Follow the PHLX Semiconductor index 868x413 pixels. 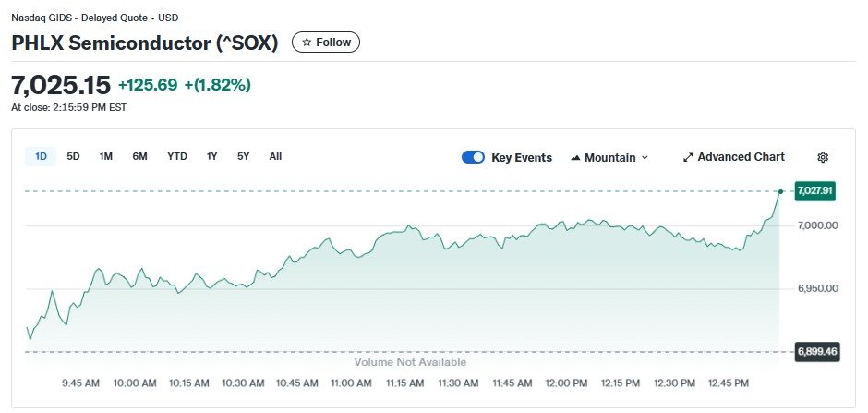[x=326, y=43]
